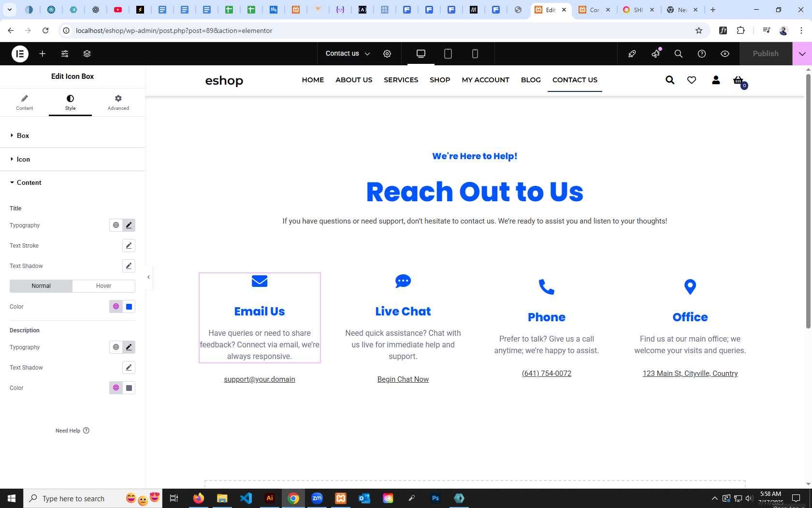Image resolution: width=812 pixels, height=508 pixels.
Task: Open the blue Title color swatch
Action: tap(129, 306)
